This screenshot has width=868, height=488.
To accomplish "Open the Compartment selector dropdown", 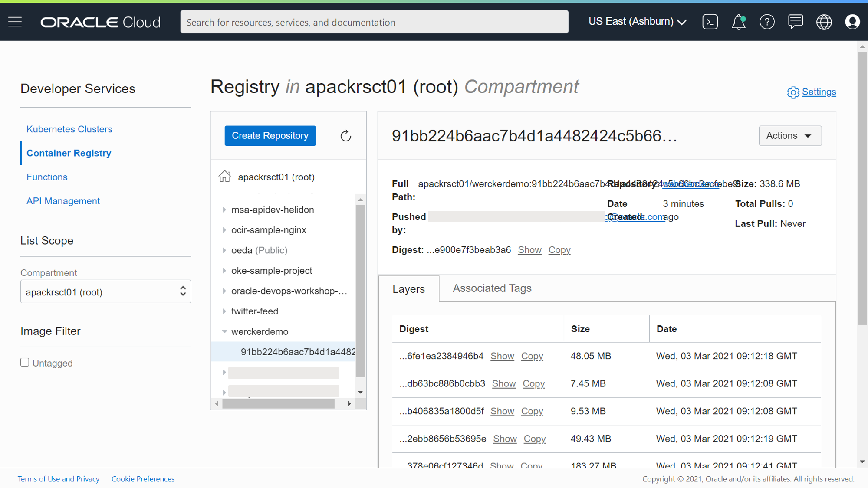I will pyautogui.click(x=105, y=291).
